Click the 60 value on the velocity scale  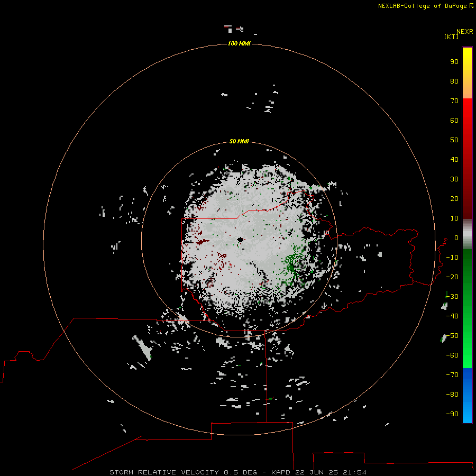click(454, 121)
